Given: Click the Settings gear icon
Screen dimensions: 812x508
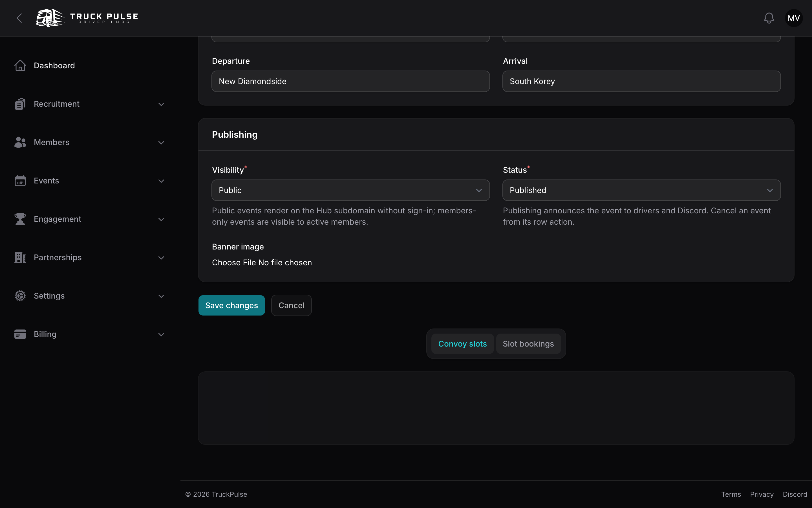Looking at the screenshot, I should pos(20,296).
